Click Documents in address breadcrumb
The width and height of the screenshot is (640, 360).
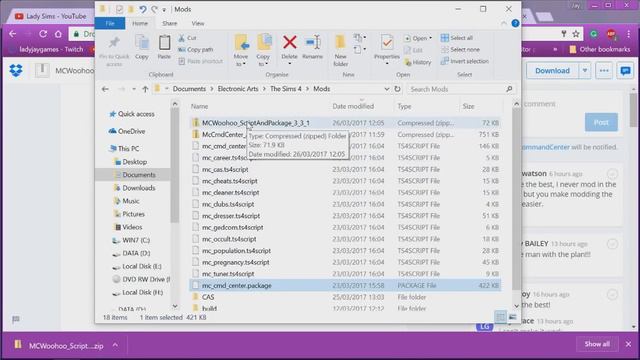[x=189, y=89]
